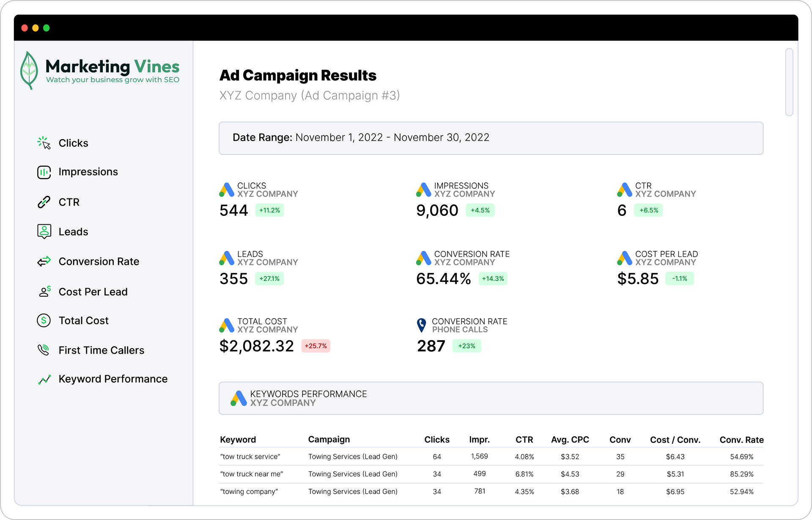Click the Conversion Rate arrows icon
The height and width of the screenshot is (520, 812).
coord(44,261)
